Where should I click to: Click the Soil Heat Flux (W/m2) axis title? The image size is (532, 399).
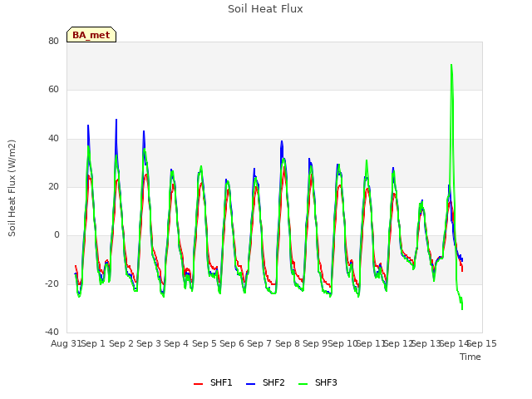click(x=12, y=188)
